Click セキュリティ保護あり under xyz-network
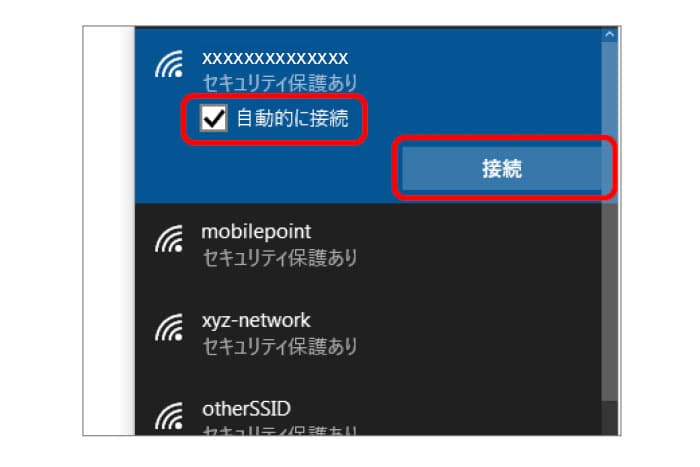 (x=280, y=346)
